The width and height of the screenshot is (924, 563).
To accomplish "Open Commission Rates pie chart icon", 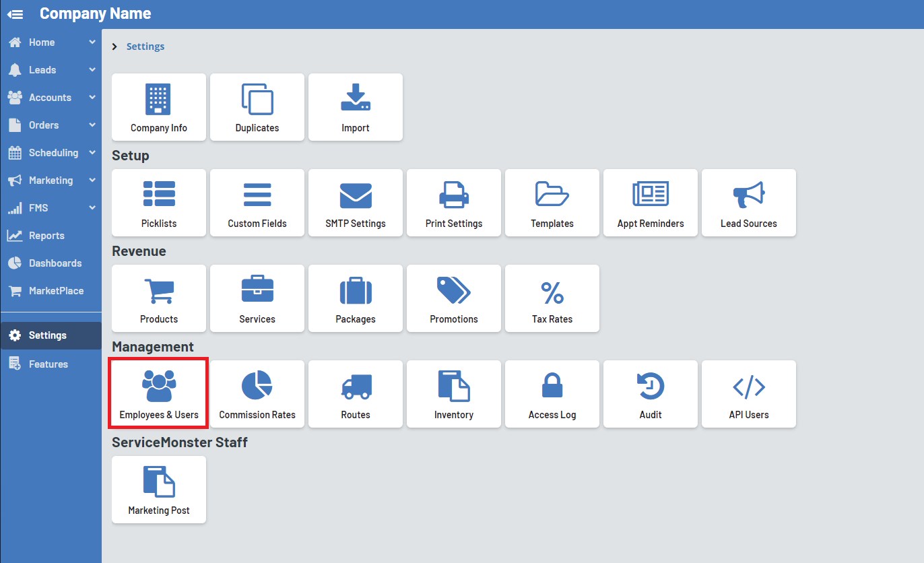I will [x=257, y=386].
